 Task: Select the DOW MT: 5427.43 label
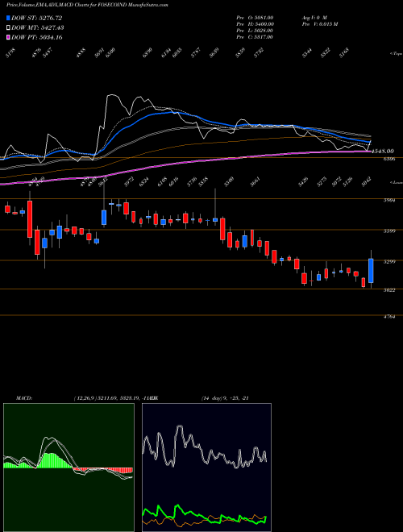(38, 27)
